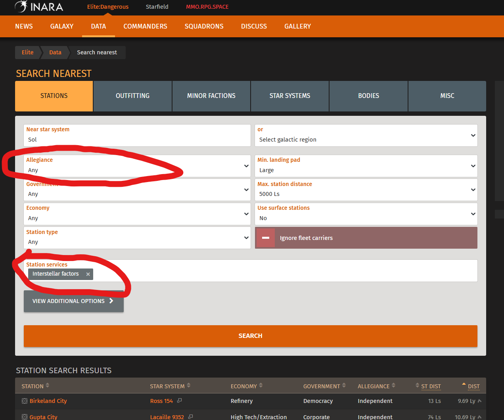Image resolution: width=504 pixels, height=420 pixels.
Task: Switch to the Bodies tab
Action: [368, 96]
